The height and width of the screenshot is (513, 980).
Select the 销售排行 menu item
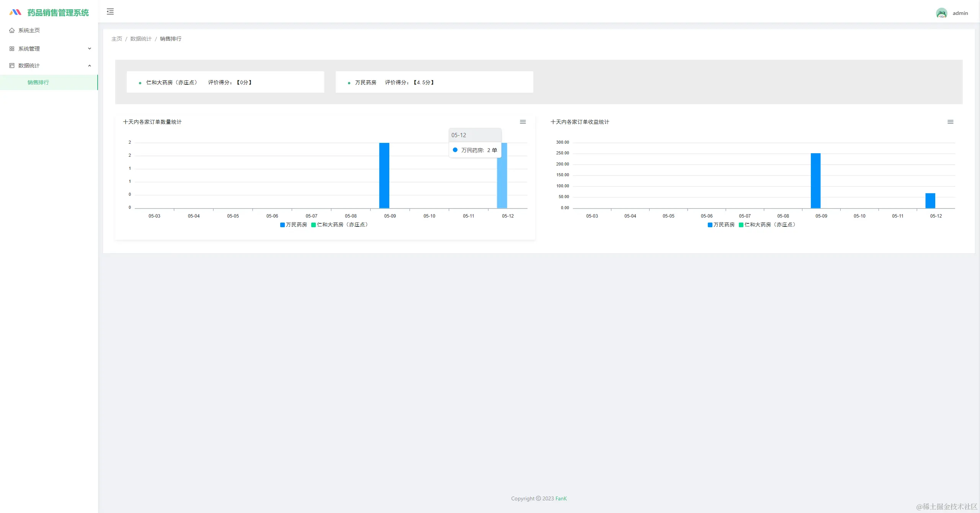tap(38, 82)
